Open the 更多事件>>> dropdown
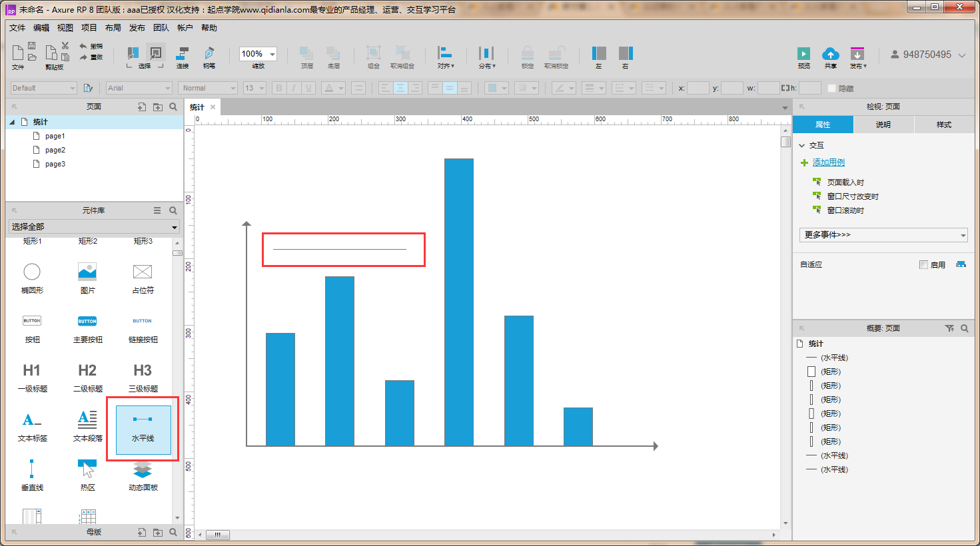 pyautogui.click(x=883, y=235)
